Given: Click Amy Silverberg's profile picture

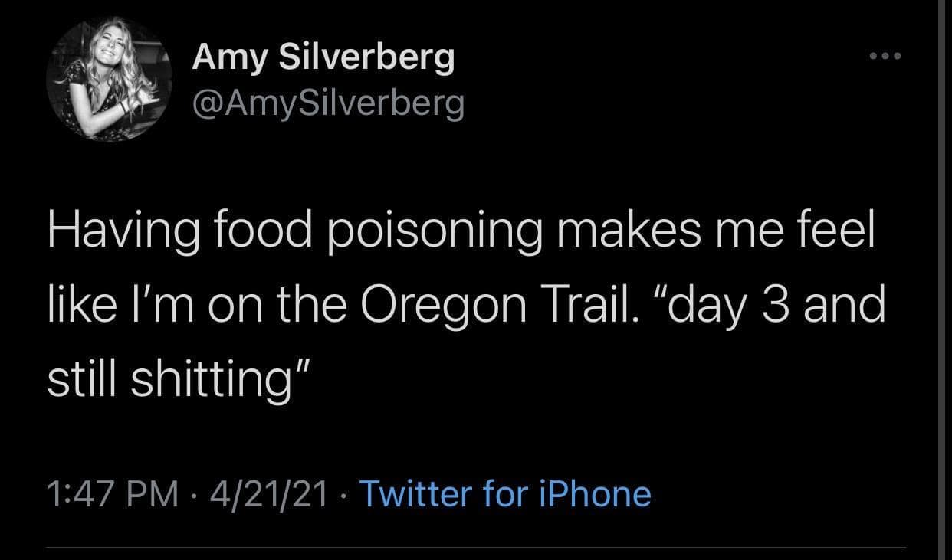Looking at the screenshot, I should tap(109, 79).
